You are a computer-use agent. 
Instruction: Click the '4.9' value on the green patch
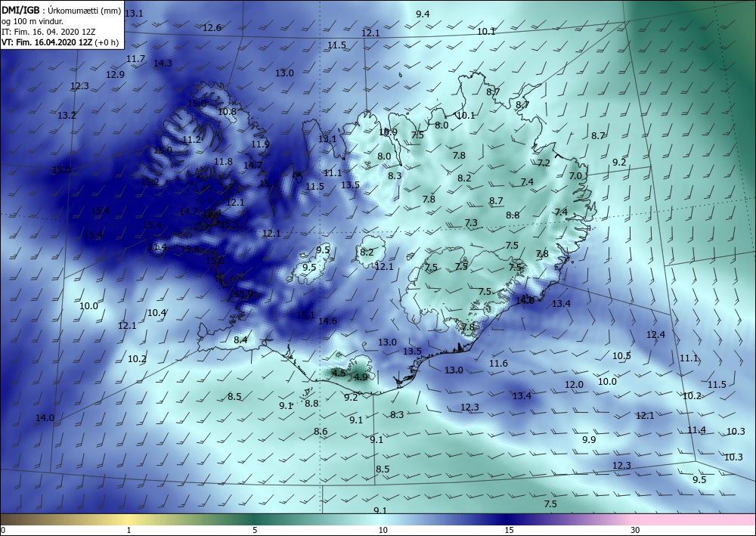(361, 377)
